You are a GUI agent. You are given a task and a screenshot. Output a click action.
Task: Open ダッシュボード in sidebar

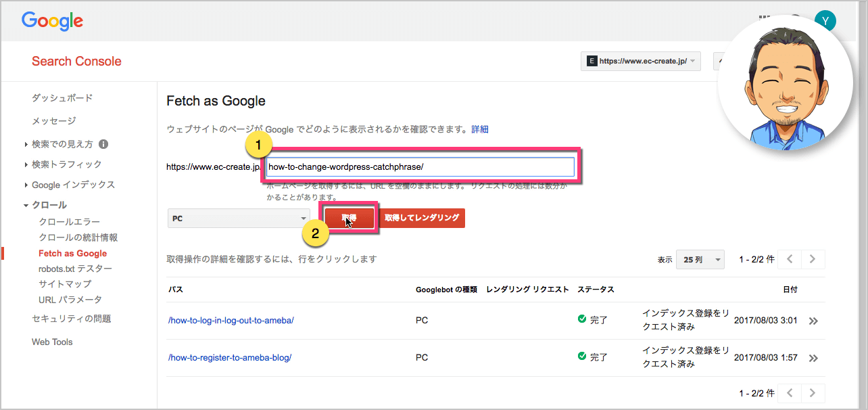coord(62,98)
